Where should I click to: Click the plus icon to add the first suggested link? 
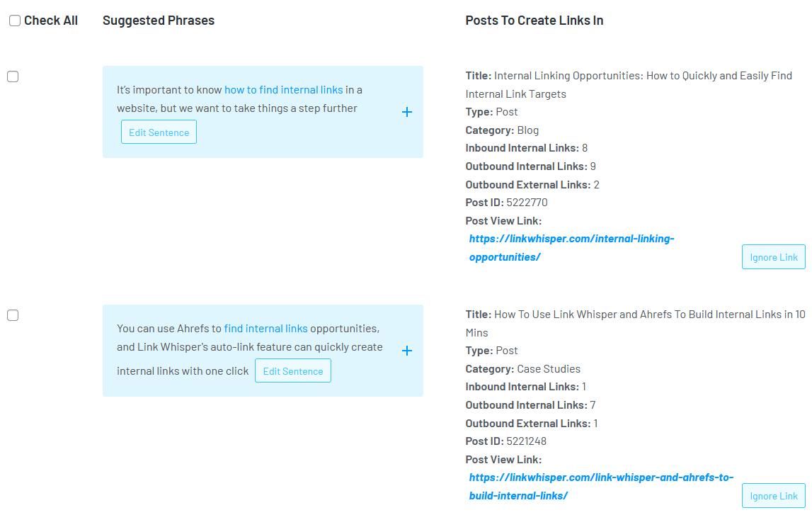[407, 111]
